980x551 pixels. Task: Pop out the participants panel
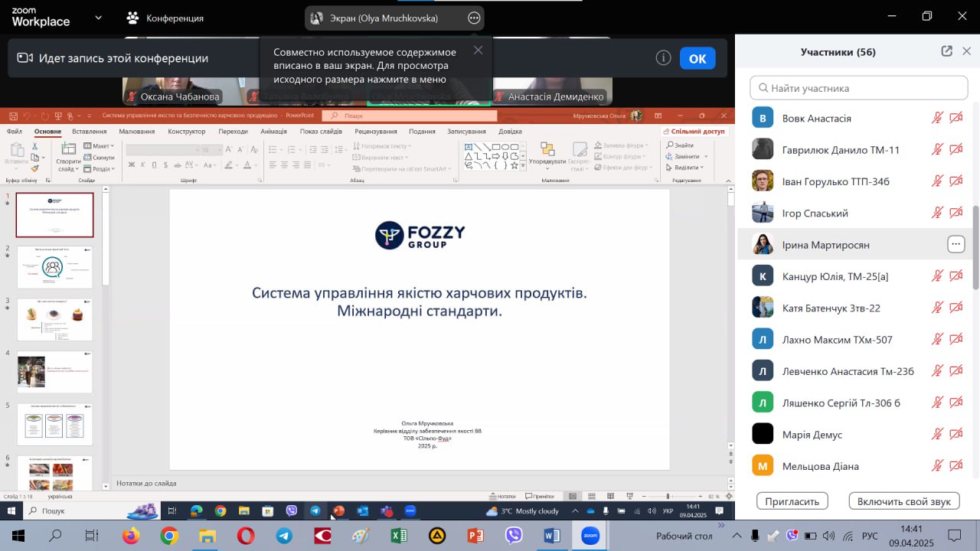pyautogui.click(x=946, y=51)
